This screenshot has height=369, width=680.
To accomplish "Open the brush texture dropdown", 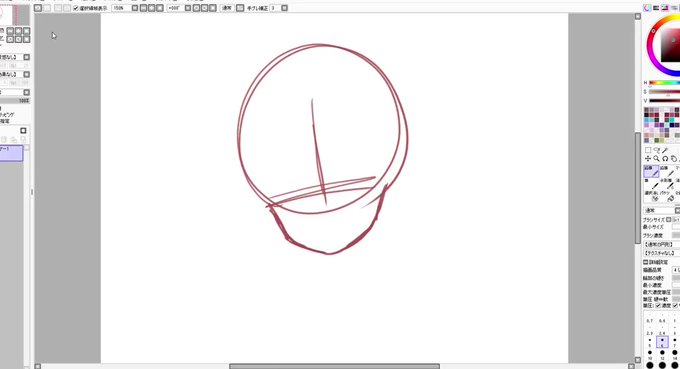I will pyautogui.click(x=661, y=253).
